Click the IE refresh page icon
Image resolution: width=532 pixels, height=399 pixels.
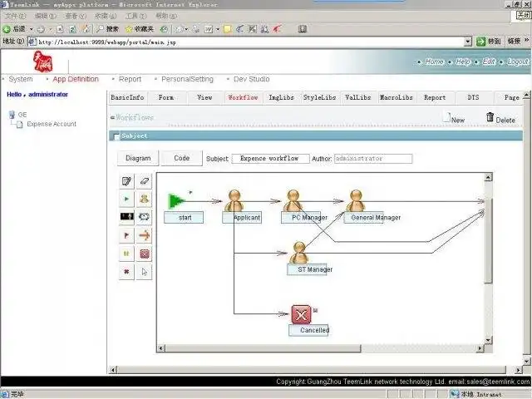coord(72,29)
